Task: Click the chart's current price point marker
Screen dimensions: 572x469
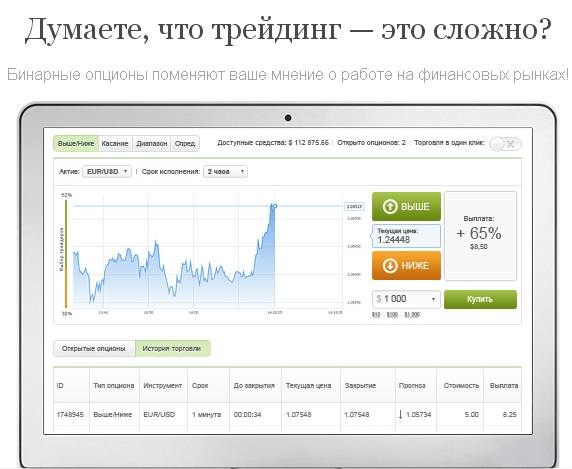Action: (x=275, y=206)
